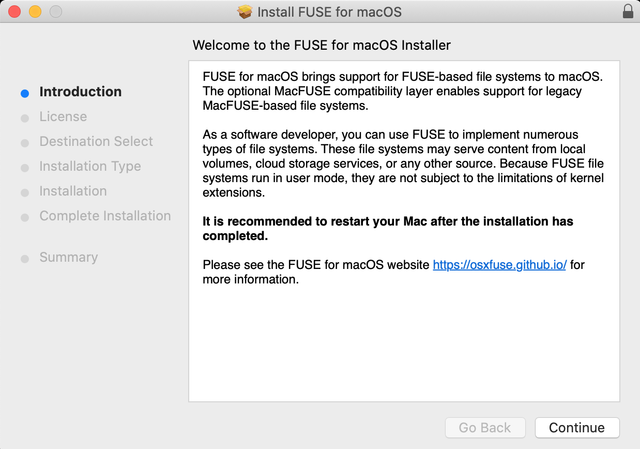Click the disabled Go Back button
The height and width of the screenshot is (449, 640).
click(485, 427)
